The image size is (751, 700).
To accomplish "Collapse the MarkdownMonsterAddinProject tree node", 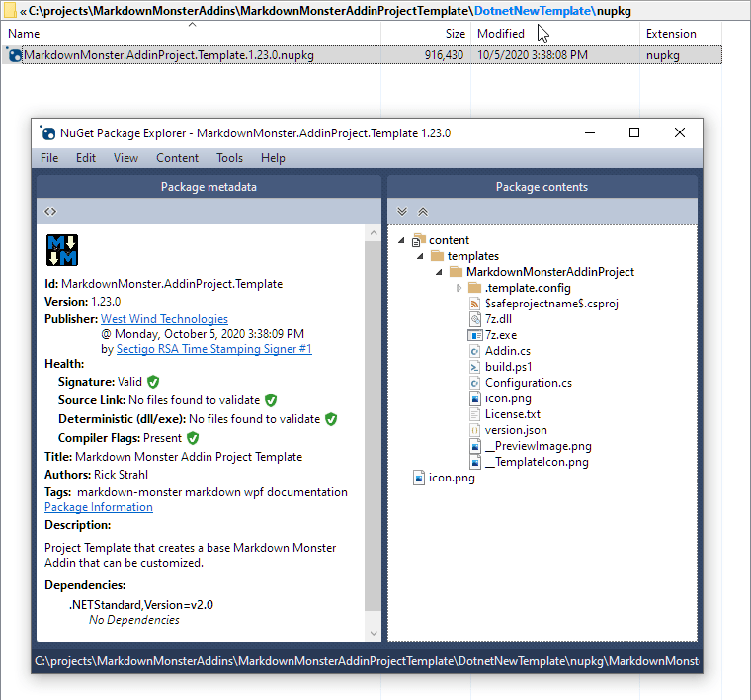I will [439, 272].
